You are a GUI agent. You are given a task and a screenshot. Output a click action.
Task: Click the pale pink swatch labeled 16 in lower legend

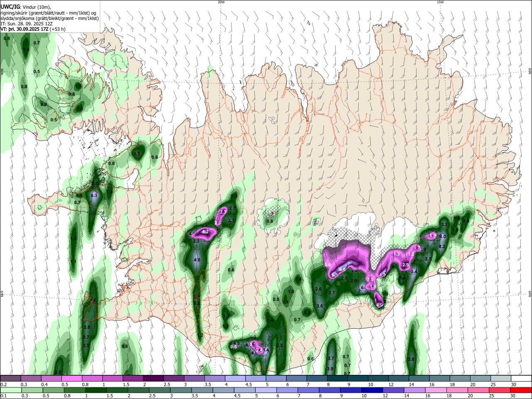(436, 390)
